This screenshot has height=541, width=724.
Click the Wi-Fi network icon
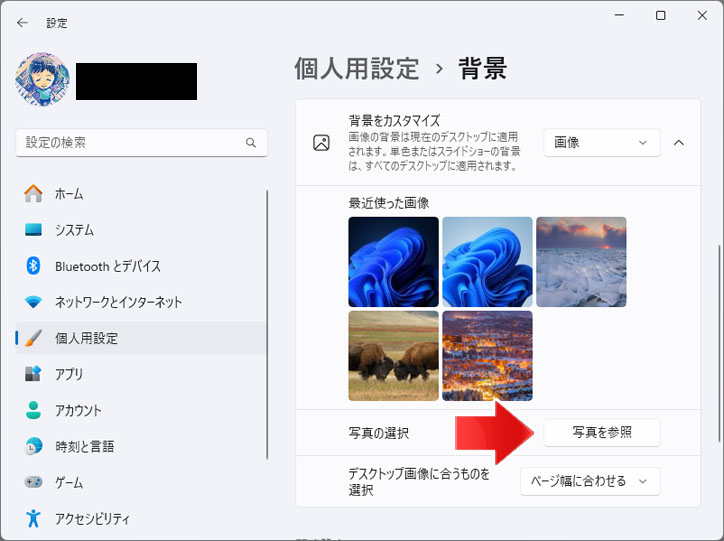pyautogui.click(x=33, y=302)
